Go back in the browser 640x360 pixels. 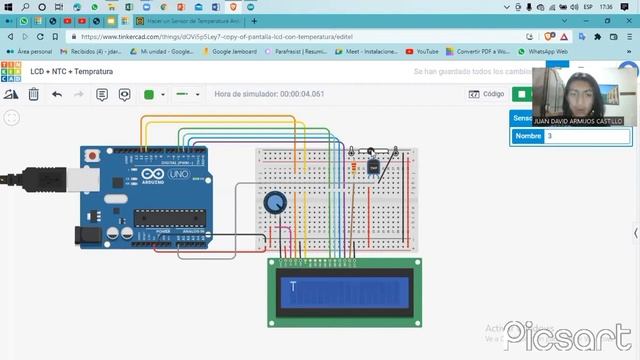pos(11,37)
